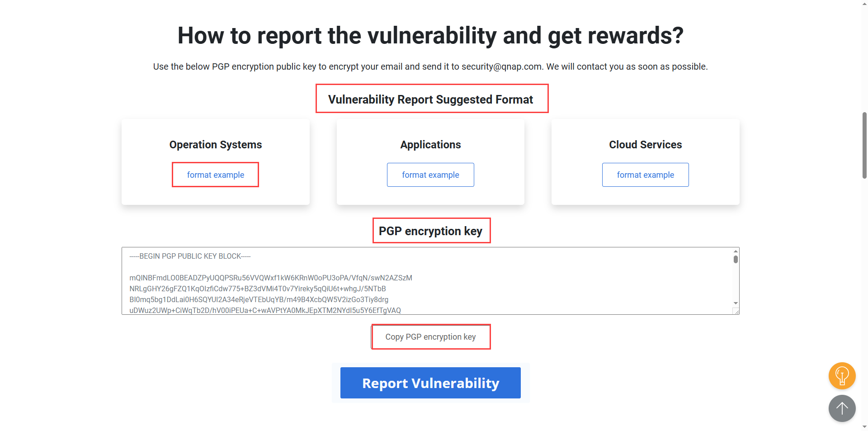Click the Cloud Services card title

click(645, 145)
